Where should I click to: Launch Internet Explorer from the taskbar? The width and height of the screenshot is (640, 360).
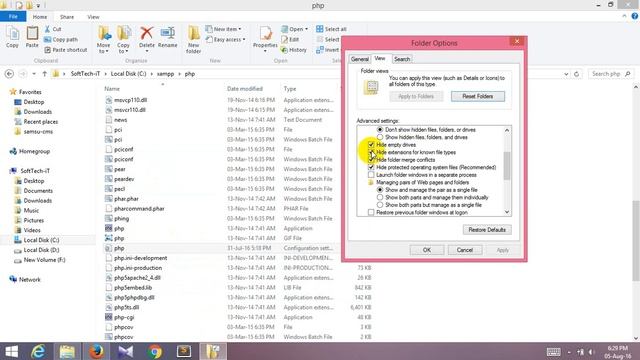(38, 351)
